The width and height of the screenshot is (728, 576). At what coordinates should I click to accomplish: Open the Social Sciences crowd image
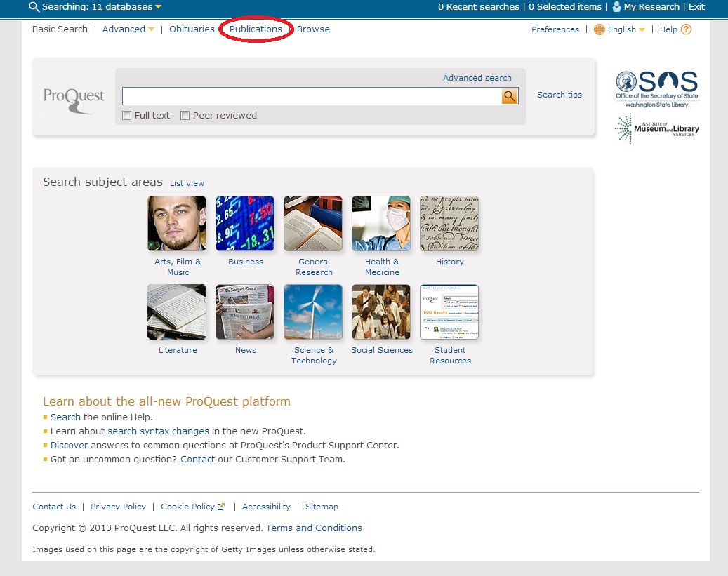coord(381,312)
